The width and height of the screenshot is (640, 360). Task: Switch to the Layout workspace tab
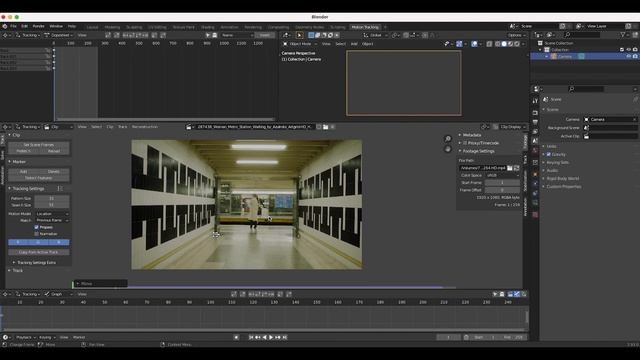coord(92,27)
